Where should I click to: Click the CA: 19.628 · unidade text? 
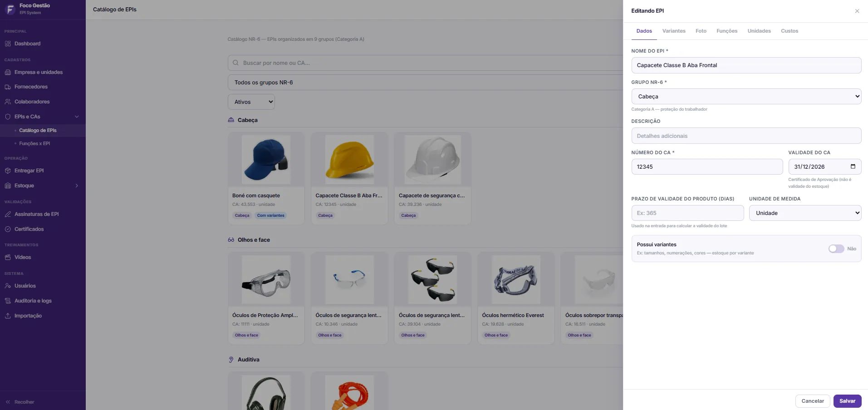(x=503, y=324)
